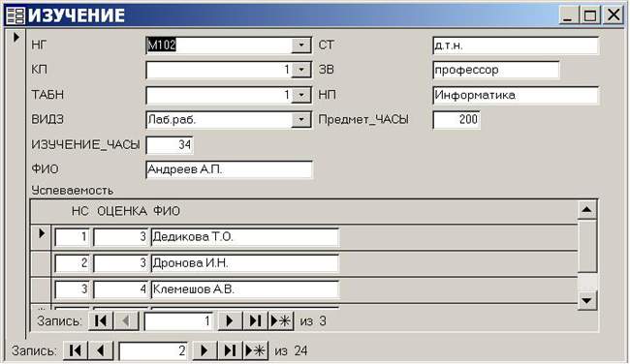Click the subform scrollbar up arrow

tap(586, 209)
